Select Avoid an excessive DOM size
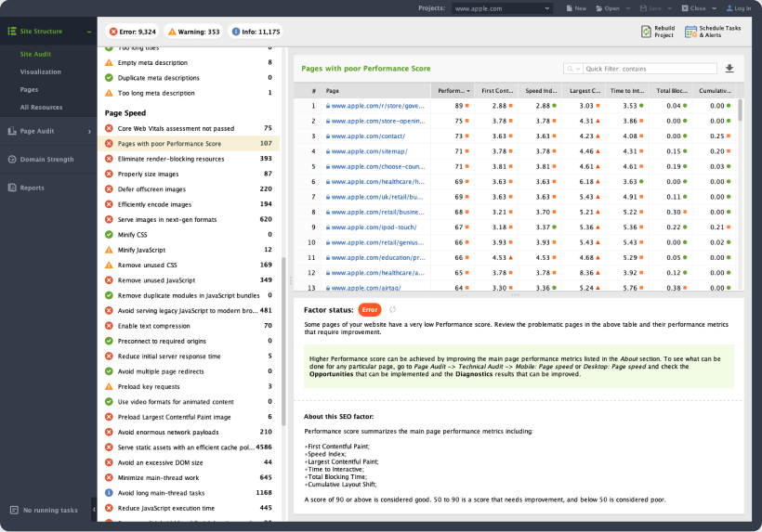This screenshot has height=532, width=762. pyautogui.click(x=190, y=462)
